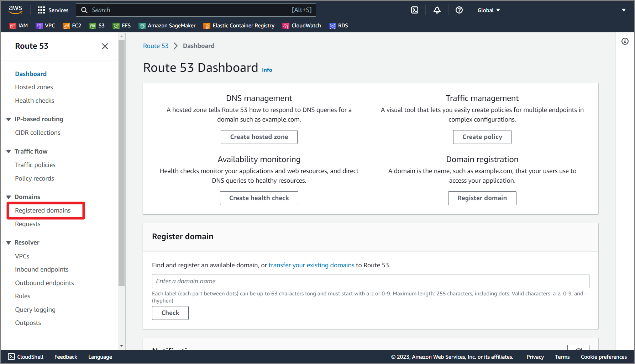Select Dashboard in the sidebar
Viewport: 635px width, 364px height.
(x=31, y=74)
